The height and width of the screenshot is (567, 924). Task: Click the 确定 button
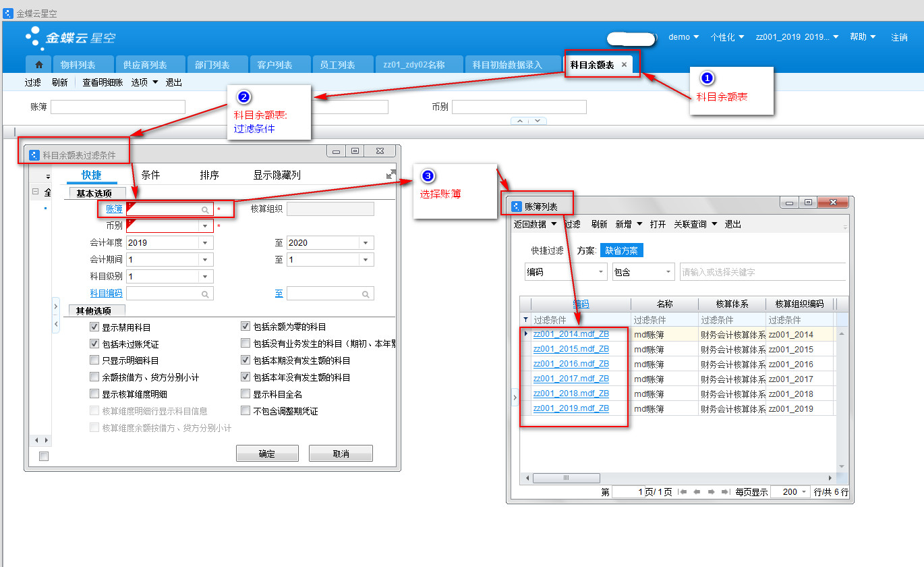[x=267, y=454]
